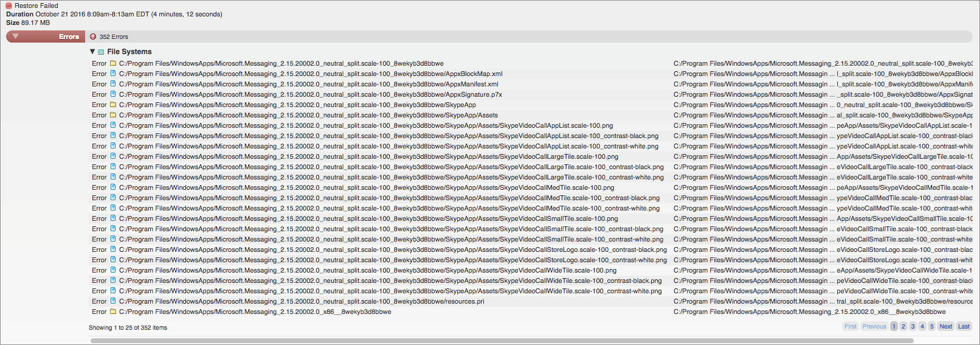
Task: Collapse the Errors section triangle
Action: 16,37
